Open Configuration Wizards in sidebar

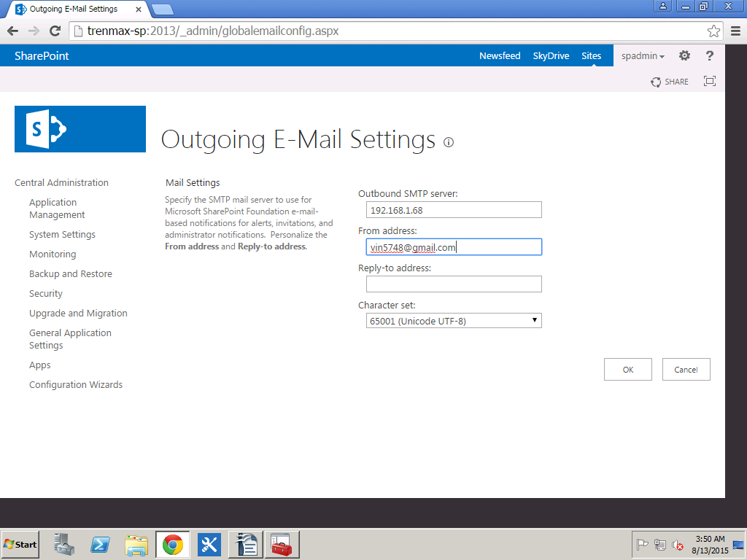coord(76,384)
